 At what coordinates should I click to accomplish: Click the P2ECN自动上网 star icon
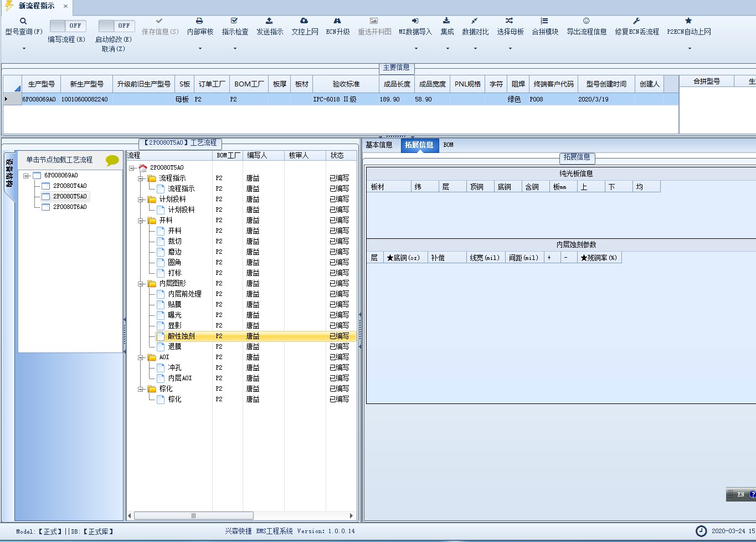pos(689,21)
